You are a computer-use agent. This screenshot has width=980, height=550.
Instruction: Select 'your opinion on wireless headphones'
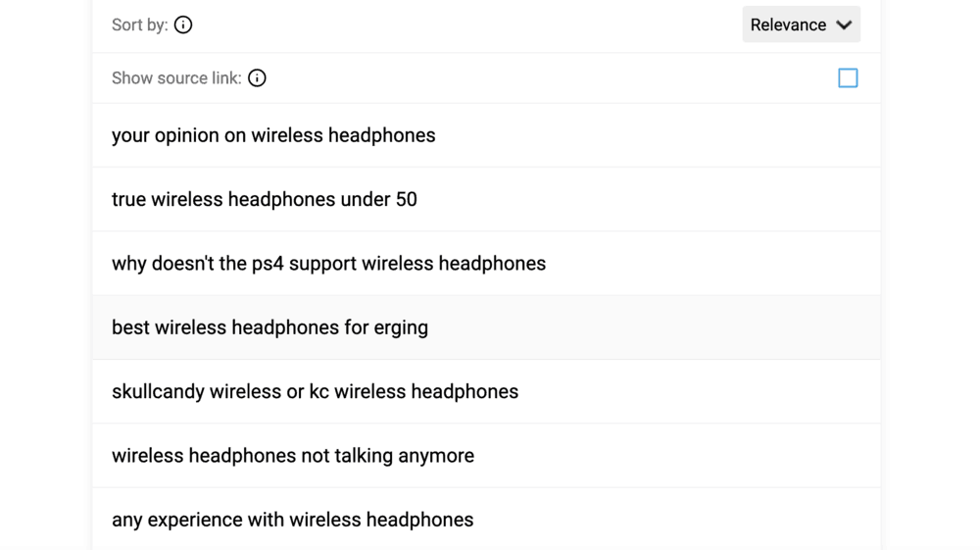pos(273,135)
